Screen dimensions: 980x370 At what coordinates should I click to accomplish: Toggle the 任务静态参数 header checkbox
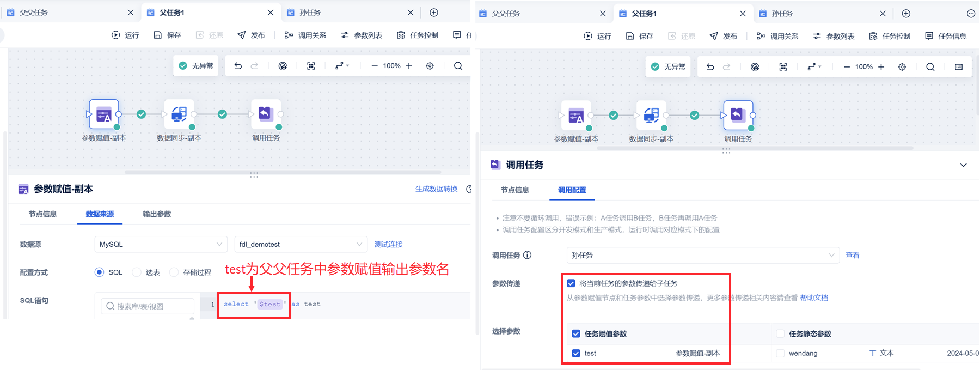point(780,333)
